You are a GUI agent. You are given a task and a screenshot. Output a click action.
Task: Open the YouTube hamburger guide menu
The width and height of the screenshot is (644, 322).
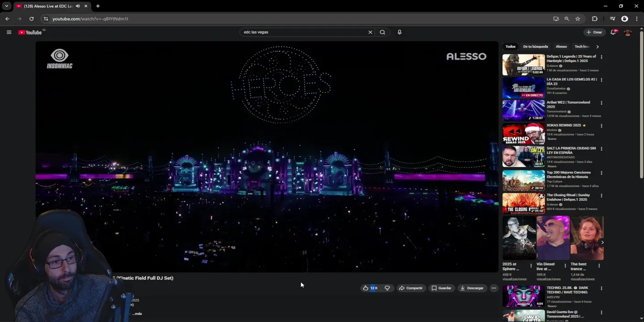[9, 32]
